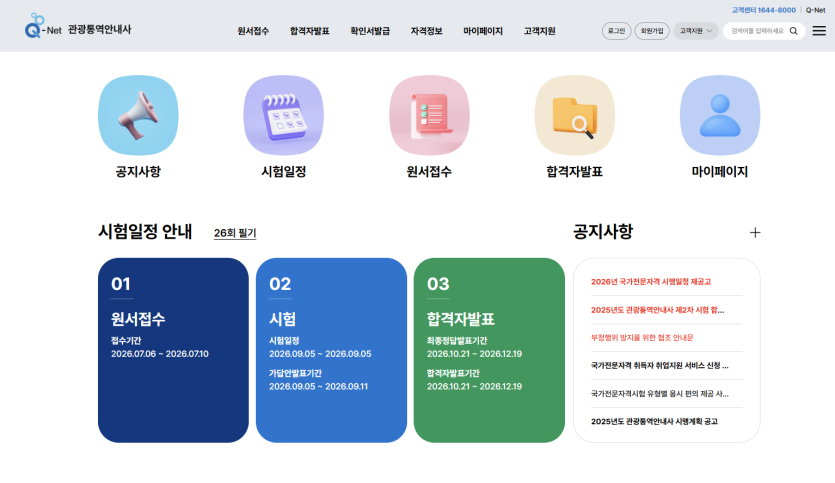This screenshot has width=835, height=483.
Task: Click the search magnifier icon
Action: (794, 31)
